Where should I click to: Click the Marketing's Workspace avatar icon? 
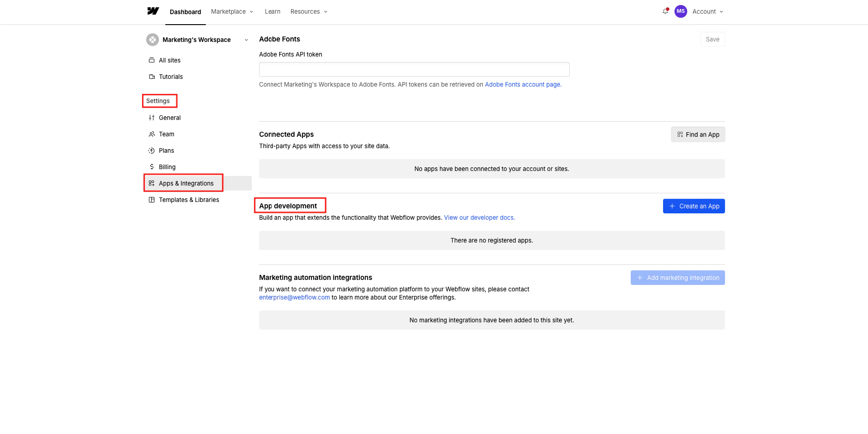[x=153, y=40]
